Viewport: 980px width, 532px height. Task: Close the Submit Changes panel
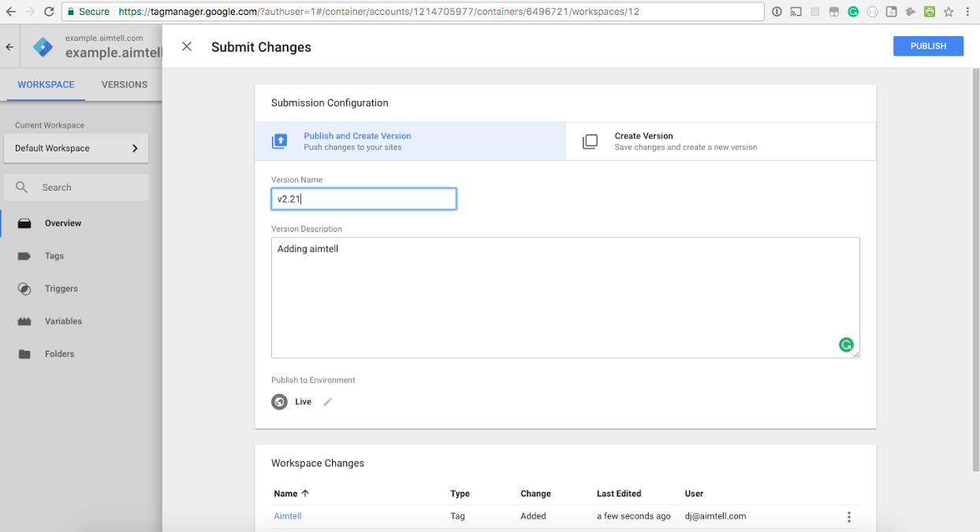[187, 47]
